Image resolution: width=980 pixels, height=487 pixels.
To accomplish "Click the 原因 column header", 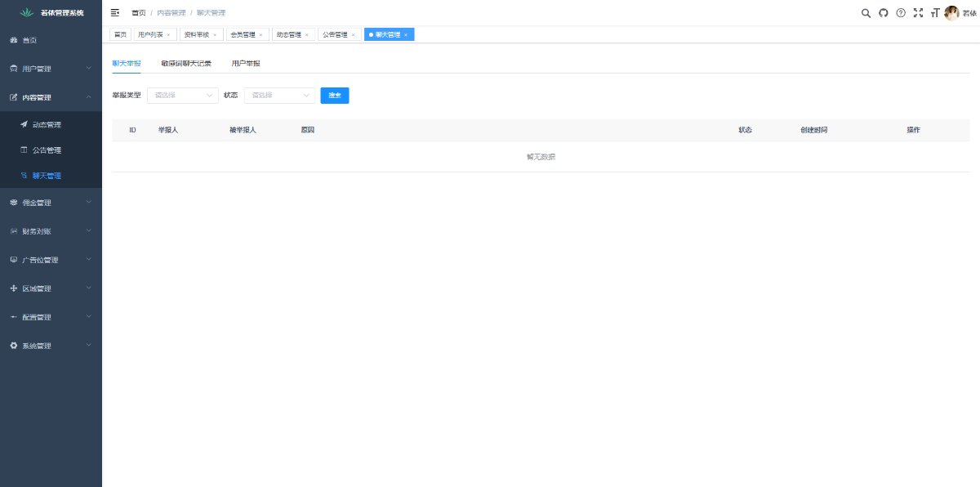I will pos(308,131).
